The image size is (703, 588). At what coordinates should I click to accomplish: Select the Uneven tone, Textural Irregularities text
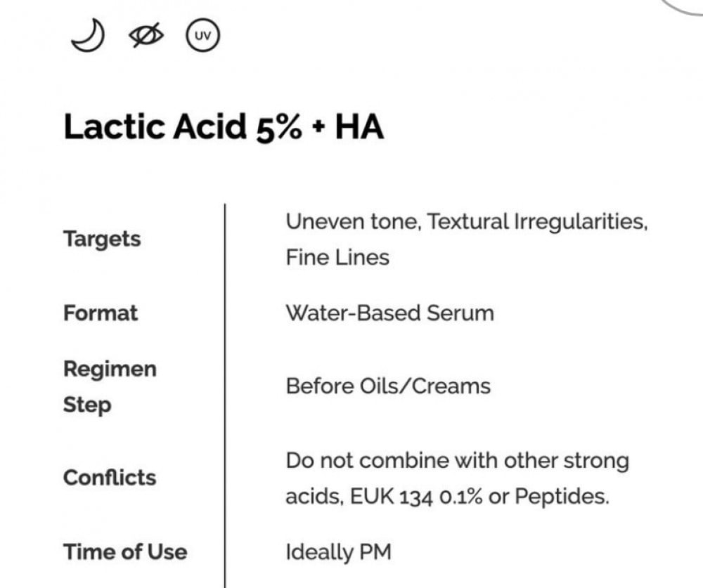pos(466,222)
